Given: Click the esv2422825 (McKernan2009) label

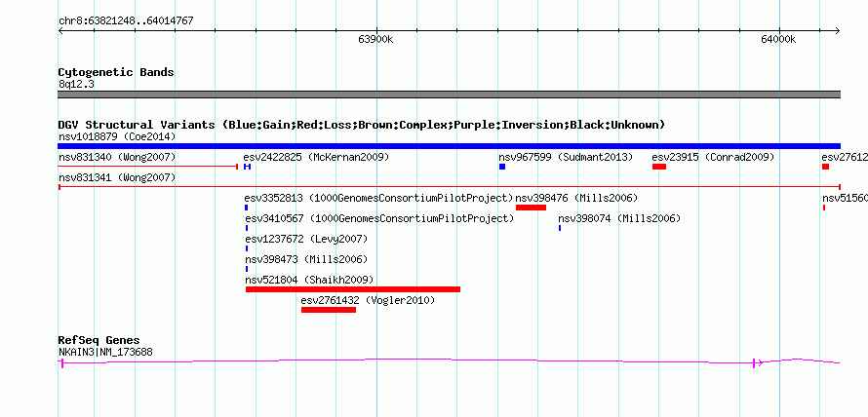Looking at the screenshot, I should coord(316,158).
